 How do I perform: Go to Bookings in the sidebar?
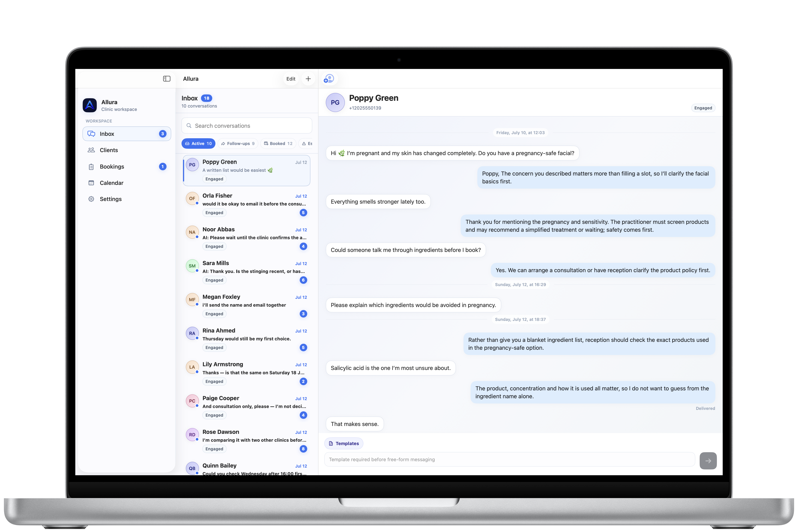tap(127, 167)
